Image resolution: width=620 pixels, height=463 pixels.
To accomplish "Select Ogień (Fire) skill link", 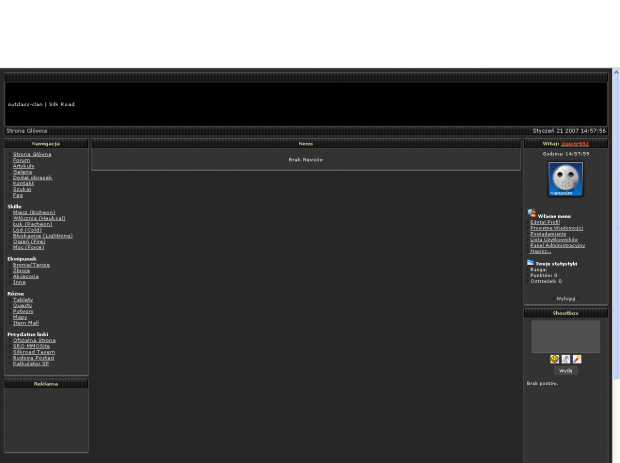I will click(x=29, y=241).
